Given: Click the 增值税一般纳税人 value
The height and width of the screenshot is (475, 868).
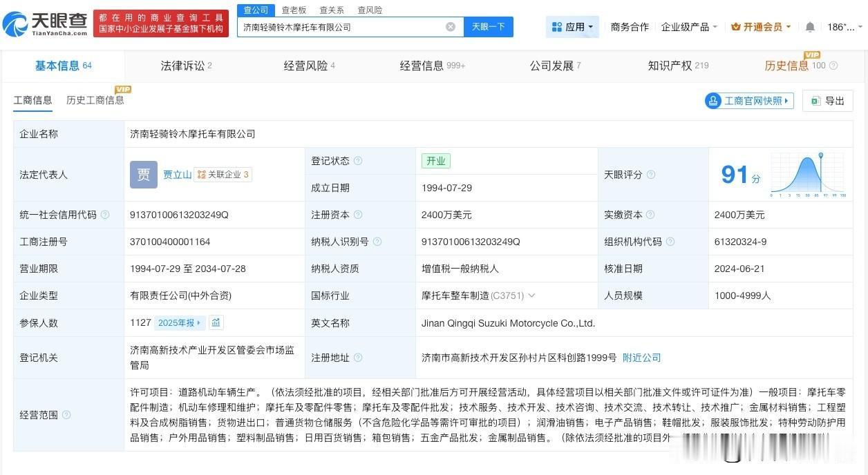Looking at the screenshot, I should coord(460,269).
